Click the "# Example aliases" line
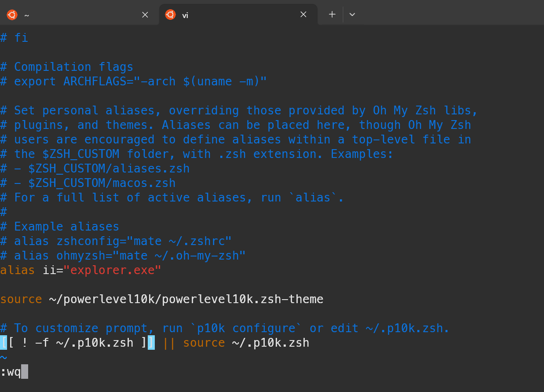Image resolution: width=544 pixels, height=392 pixels. tap(60, 227)
